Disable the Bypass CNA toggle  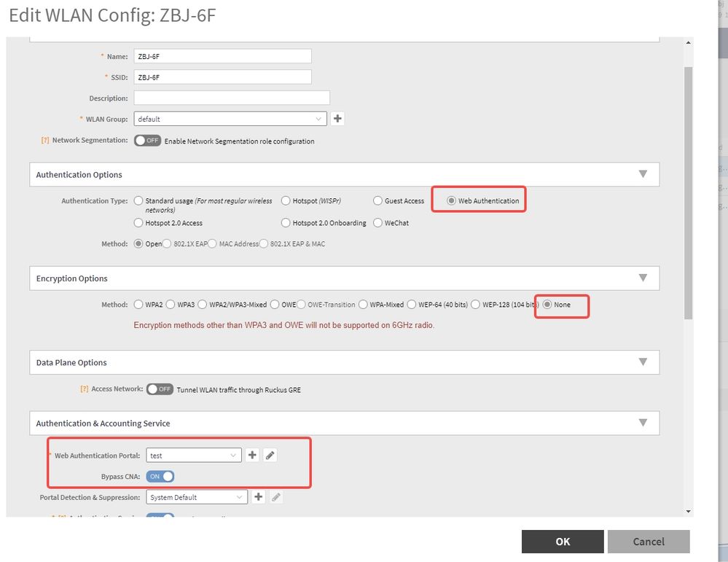(160, 477)
